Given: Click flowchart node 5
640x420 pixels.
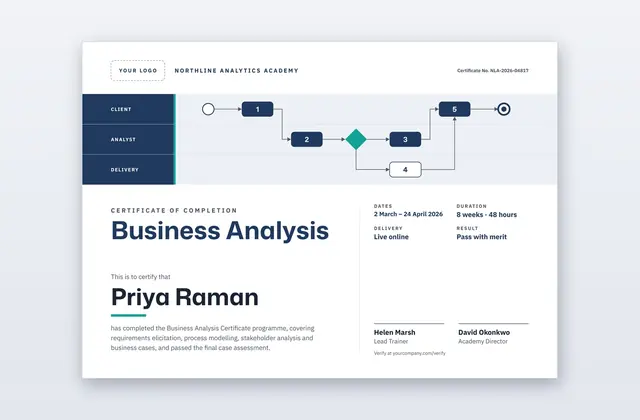Looking at the screenshot, I should point(454,109).
